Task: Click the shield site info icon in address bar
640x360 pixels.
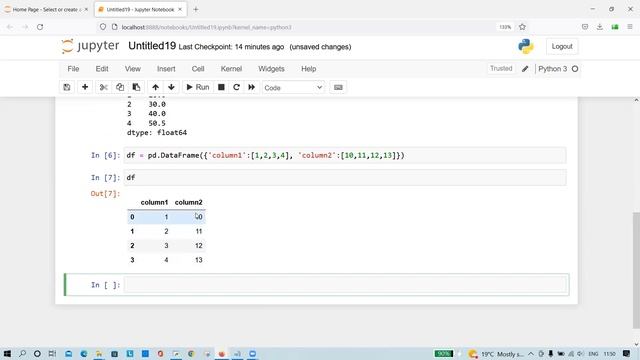Action: (x=103, y=27)
